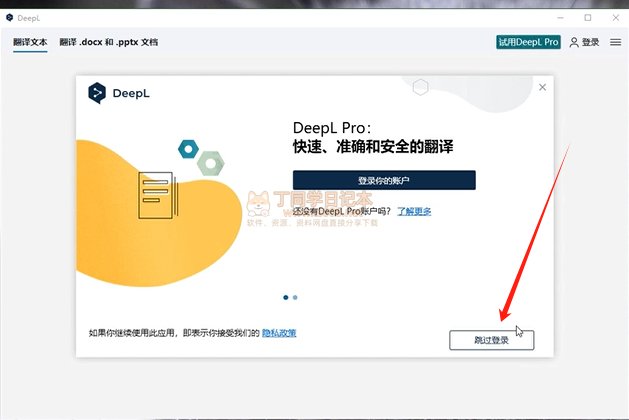This screenshot has height=420, width=629.
Task: Click the document illustration in dialog
Action: (x=158, y=195)
